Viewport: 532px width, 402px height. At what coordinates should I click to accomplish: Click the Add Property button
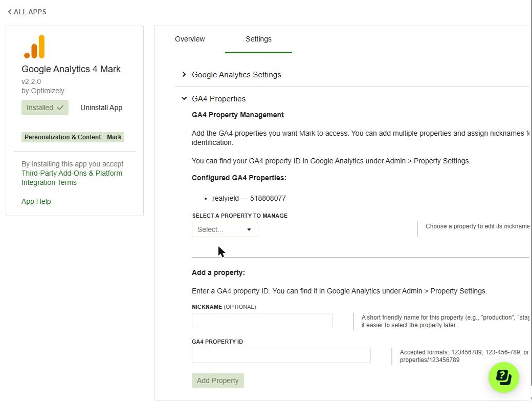(x=218, y=380)
